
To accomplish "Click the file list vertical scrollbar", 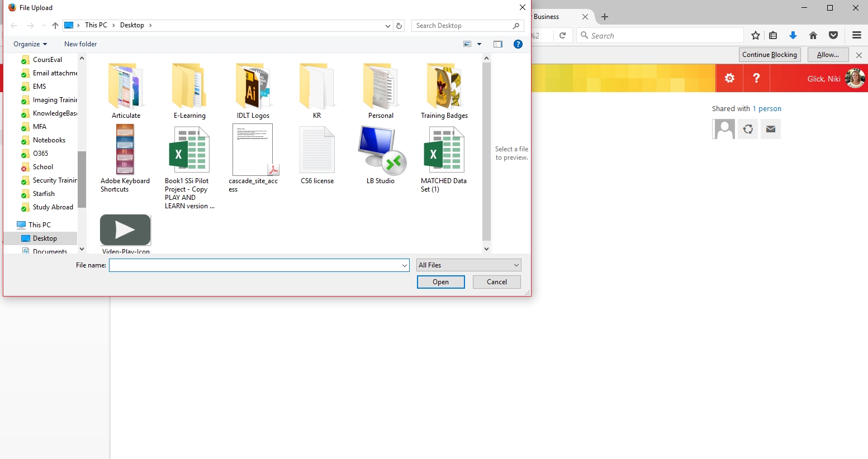I will tap(486, 151).
